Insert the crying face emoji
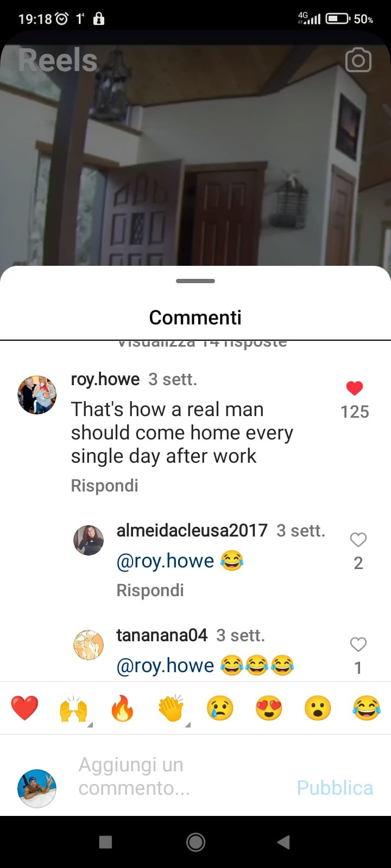This screenshot has width=391, height=868. pos(220,708)
